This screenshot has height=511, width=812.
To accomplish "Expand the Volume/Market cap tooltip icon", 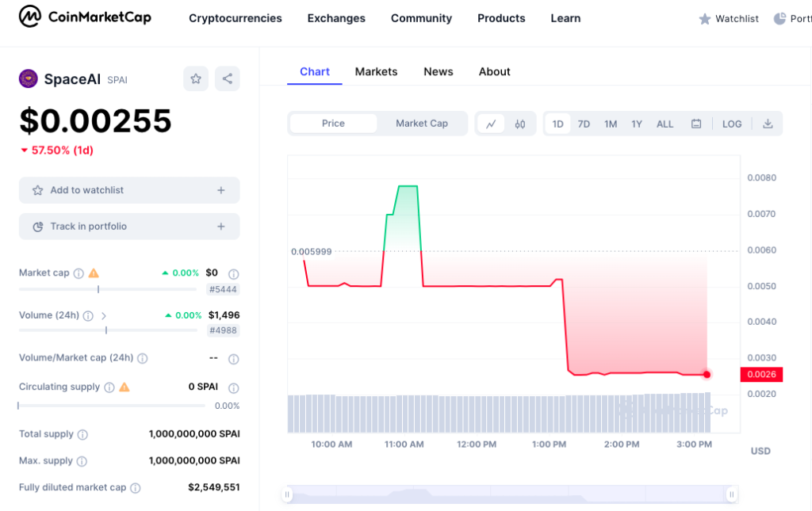I will coord(143,358).
